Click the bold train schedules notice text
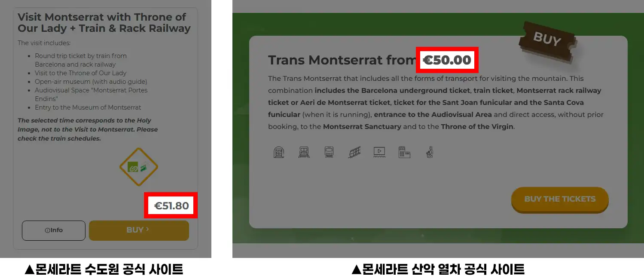The image size is (644, 279). 87,129
